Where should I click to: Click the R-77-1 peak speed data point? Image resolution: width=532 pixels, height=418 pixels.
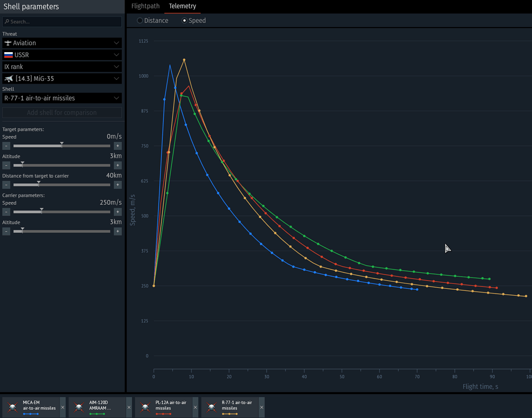tap(184, 60)
